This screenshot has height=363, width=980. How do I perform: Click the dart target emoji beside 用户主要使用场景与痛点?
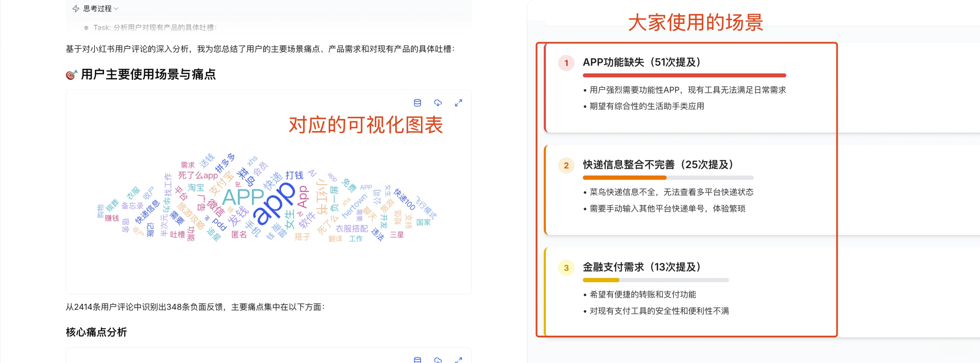[72, 75]
